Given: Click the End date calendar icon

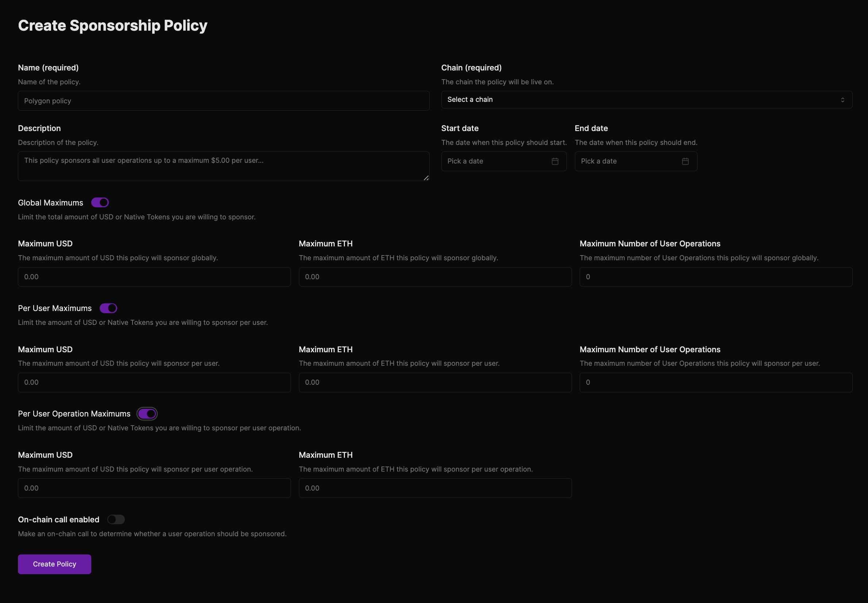Looking at the screenshot, I should pos(685,161).
